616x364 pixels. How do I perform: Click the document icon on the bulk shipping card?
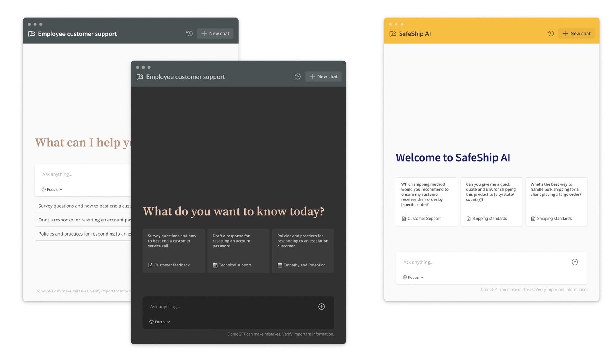533,218
